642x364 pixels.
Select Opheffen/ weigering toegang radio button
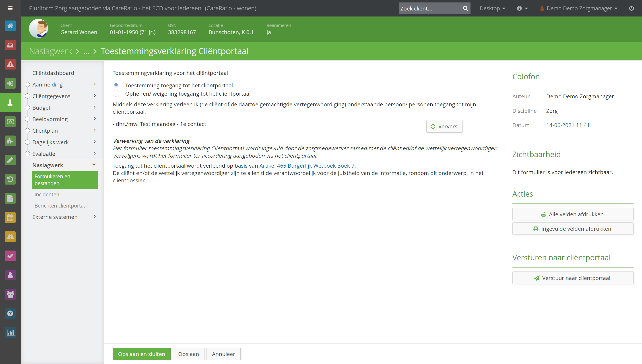coord(116,93)
